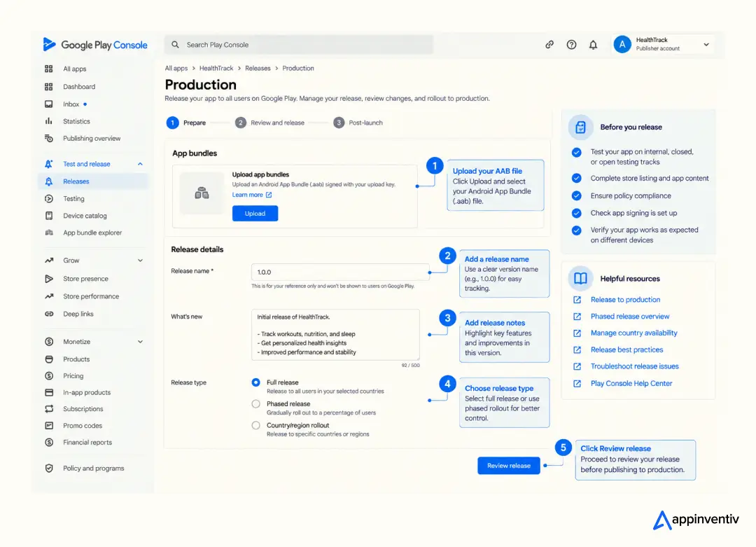Screen dimensions: 756x547
Task: Click the What's new text area
Action: 335,335
